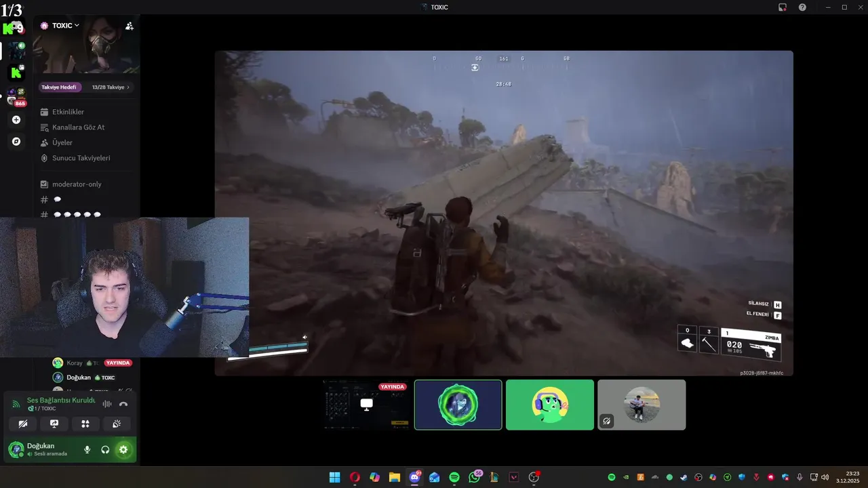Click Doğukan's avatar in the user panel
Viewport: 868px width, 488px height.
pyautogui.click(x=16, y=449)
